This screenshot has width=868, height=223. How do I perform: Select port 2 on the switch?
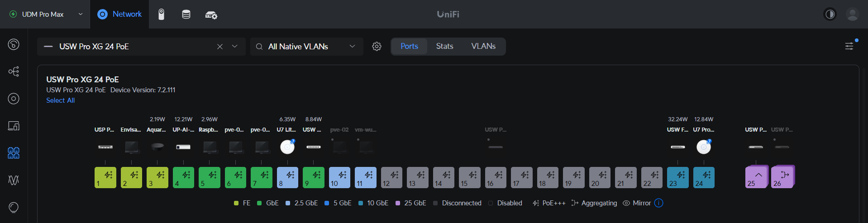click(131, 177)
